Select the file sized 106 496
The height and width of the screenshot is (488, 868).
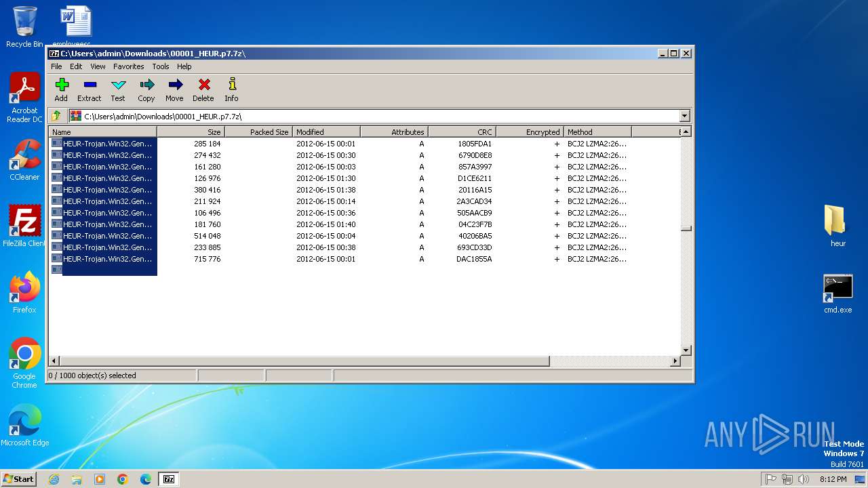click(x=365, y=213)
